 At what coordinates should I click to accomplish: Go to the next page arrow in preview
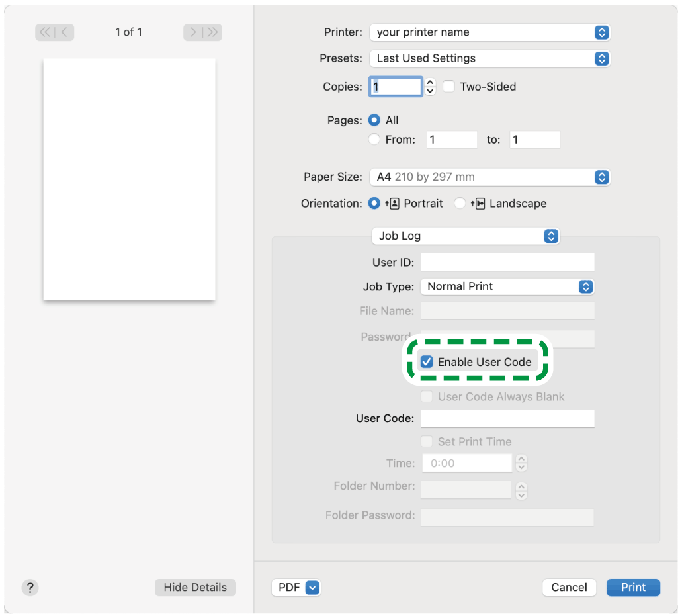point(193,32)
